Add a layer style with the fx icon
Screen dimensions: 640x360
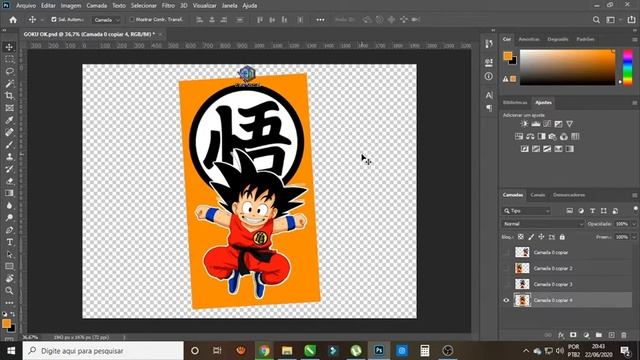[561, 335]
